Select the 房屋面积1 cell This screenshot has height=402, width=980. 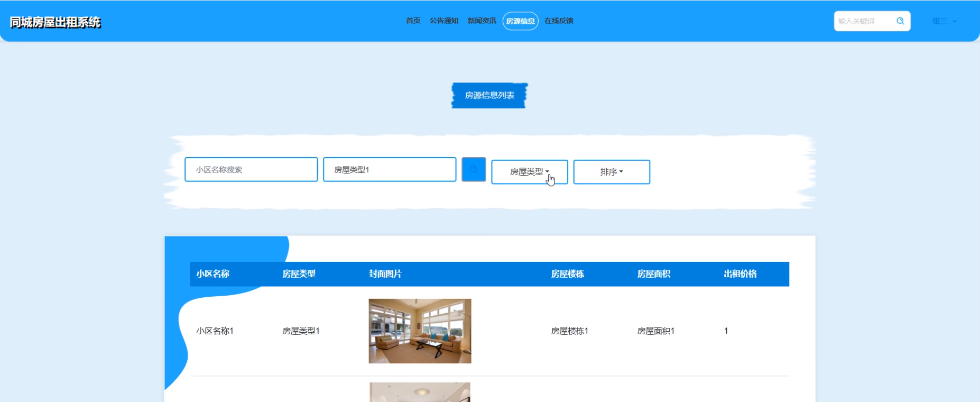point(656,331)
